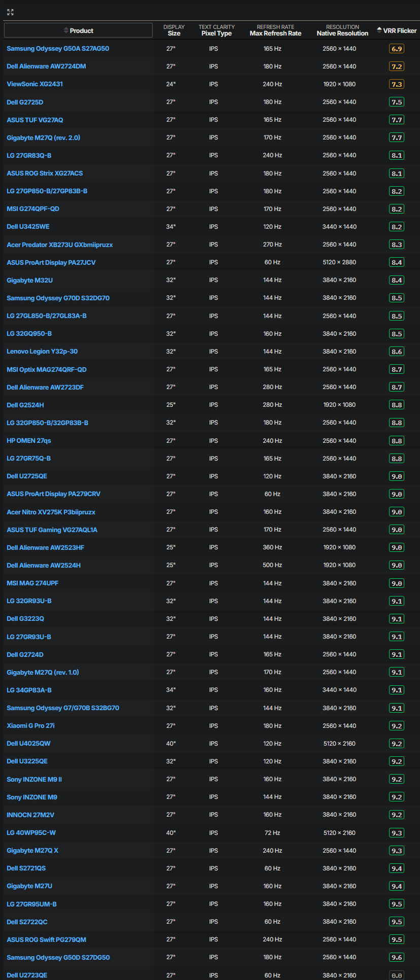The height and width of the screenshot is (980, 420).
Task: Click the 9.6 score badge for Samsung G50D
Action: (397, 957)
